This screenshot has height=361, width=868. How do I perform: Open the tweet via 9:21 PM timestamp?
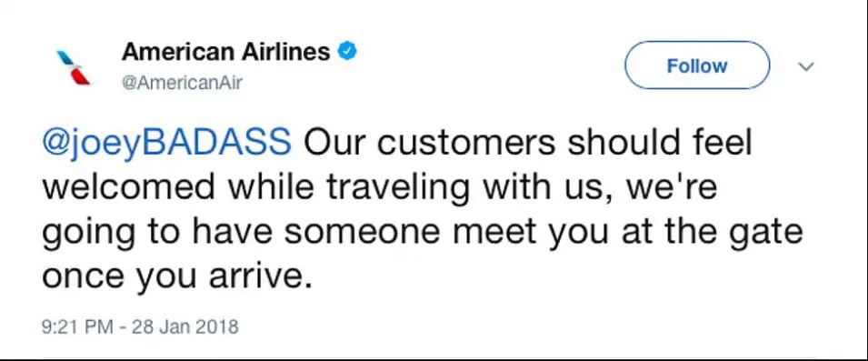(77, 326)
